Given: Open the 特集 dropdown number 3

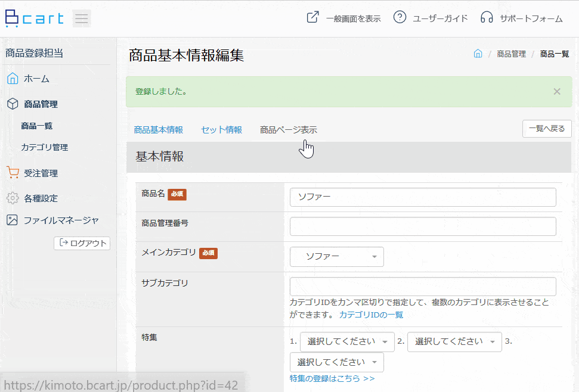Looking at the screenshot, I should click(337, 362).
